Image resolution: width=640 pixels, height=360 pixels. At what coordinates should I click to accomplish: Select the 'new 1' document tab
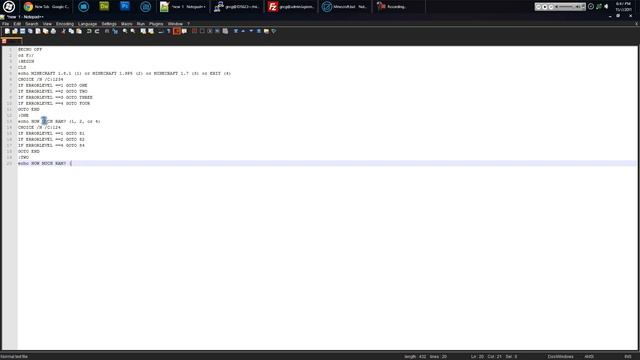(x=11, y=41)
